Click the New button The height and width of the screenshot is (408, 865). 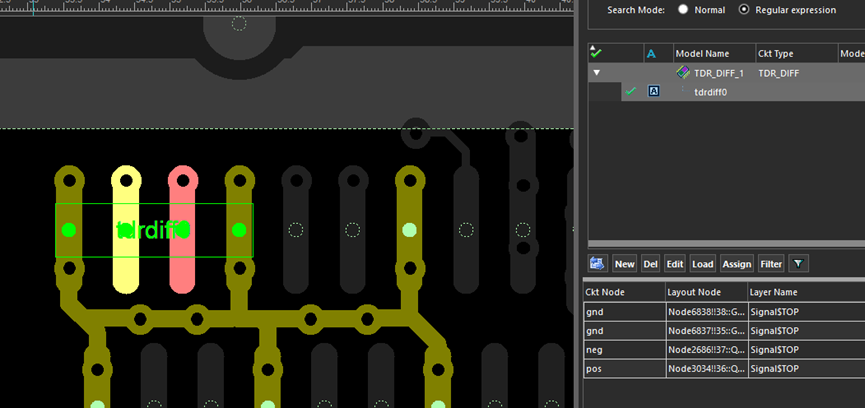[624, 264]
